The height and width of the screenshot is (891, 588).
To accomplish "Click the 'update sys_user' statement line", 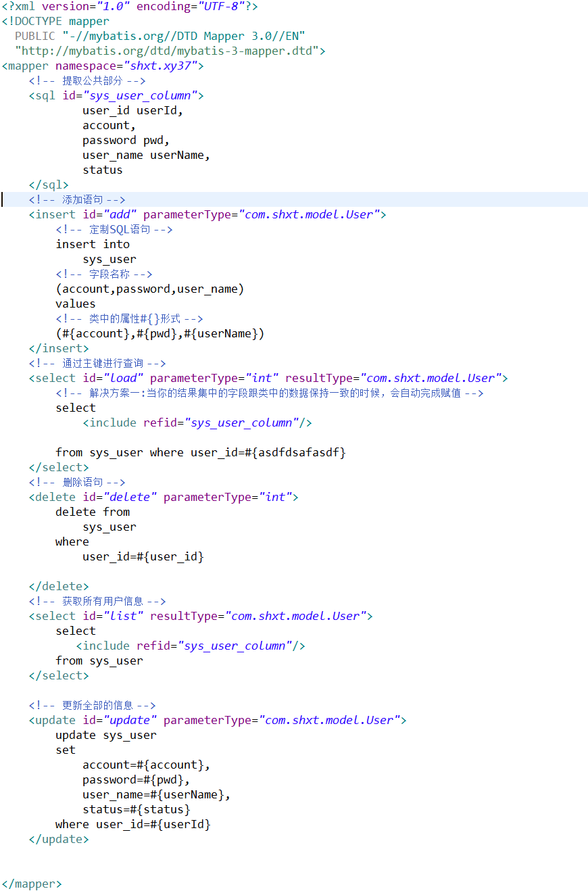I will point(106,736).
